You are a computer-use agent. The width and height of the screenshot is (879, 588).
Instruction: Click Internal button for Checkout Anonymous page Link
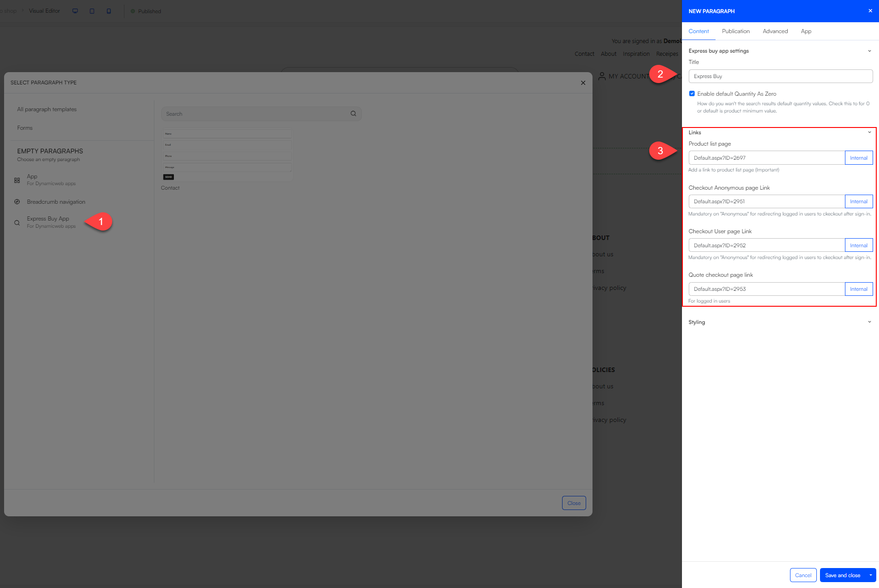coord(859,201)
